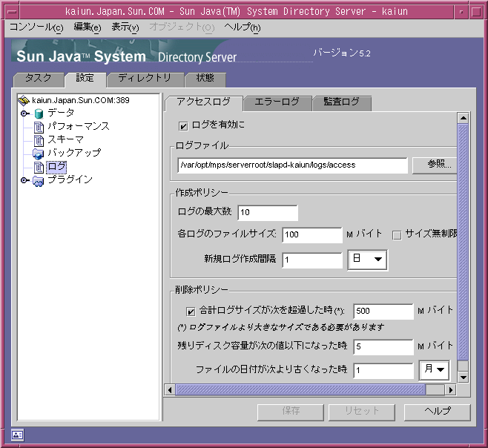Switch to the タスク tab
The width and height of the screenshot is (488, 448).
point(39,79)
